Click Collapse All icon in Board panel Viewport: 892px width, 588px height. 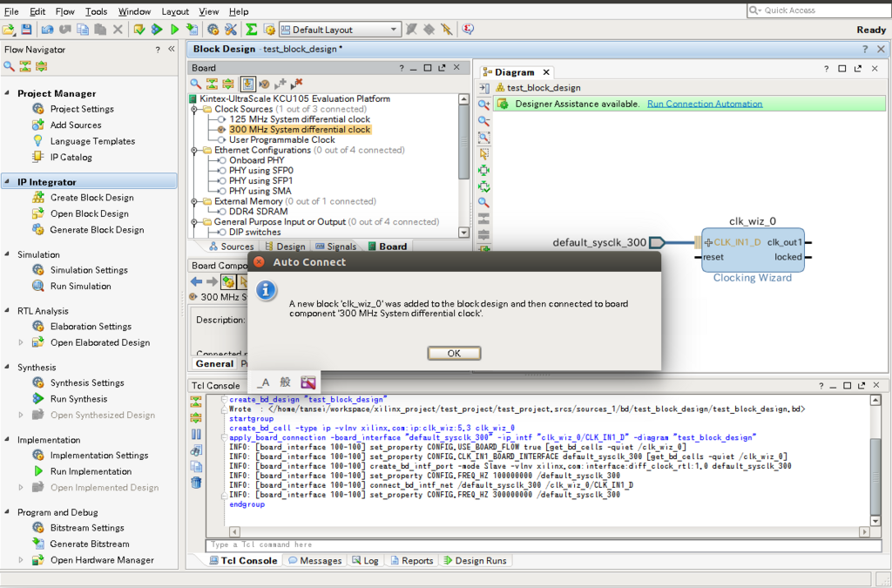pos(213,84)
